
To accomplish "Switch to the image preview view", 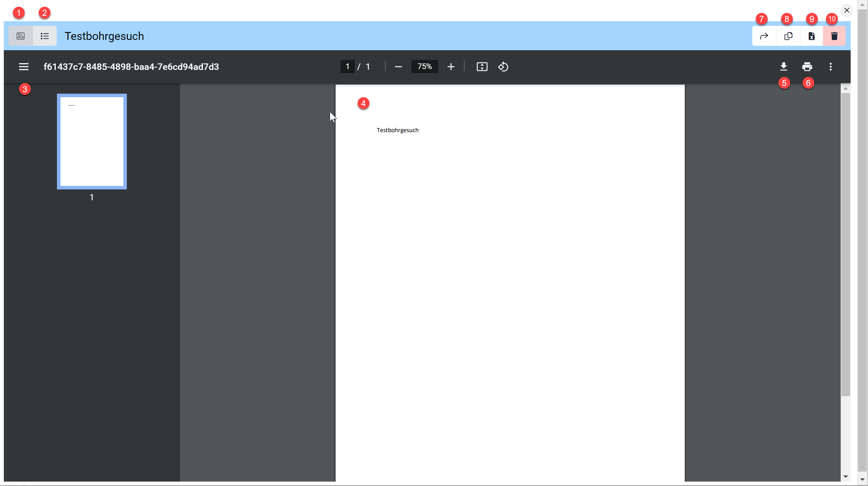I will (x=21, y=36).
